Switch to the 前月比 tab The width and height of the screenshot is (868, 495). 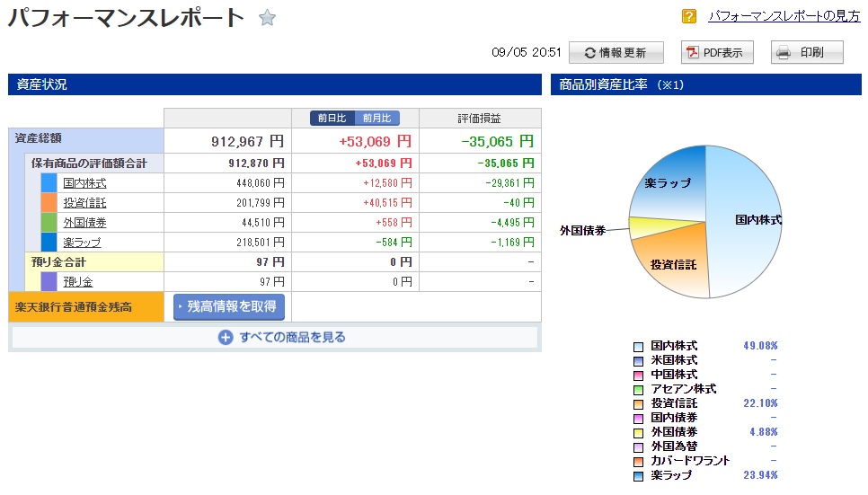point(377,118)
